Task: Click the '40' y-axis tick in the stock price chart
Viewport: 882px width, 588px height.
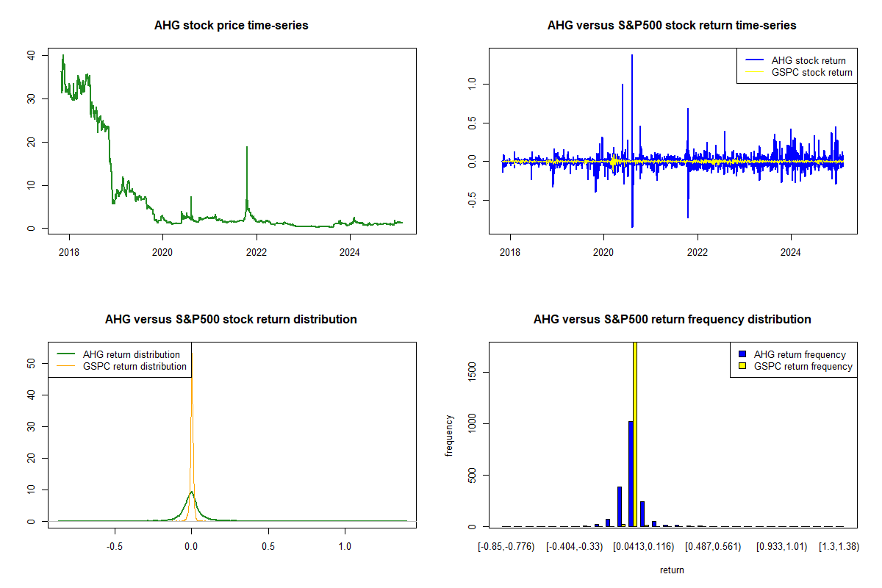Action: click(32, 55)
